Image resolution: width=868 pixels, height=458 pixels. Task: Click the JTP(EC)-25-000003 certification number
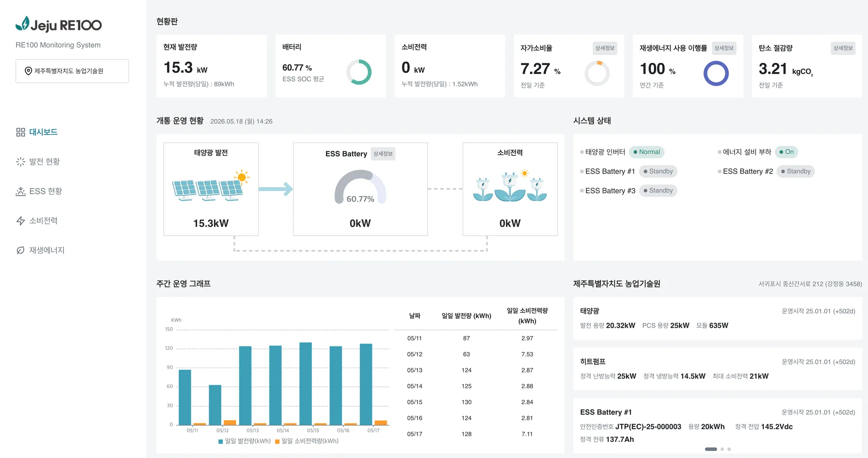click(648, 427)
